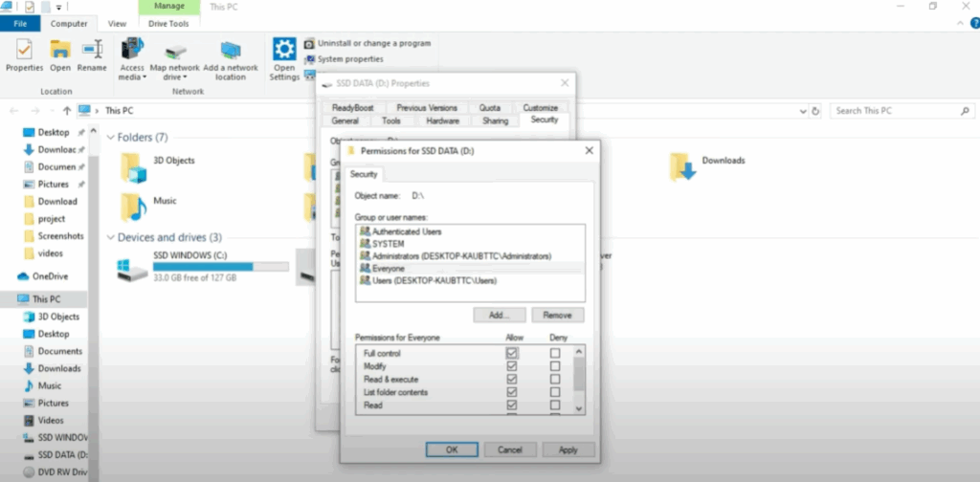Click the Add... button
The width and height of the screenshot is (980, 482).
500,315
